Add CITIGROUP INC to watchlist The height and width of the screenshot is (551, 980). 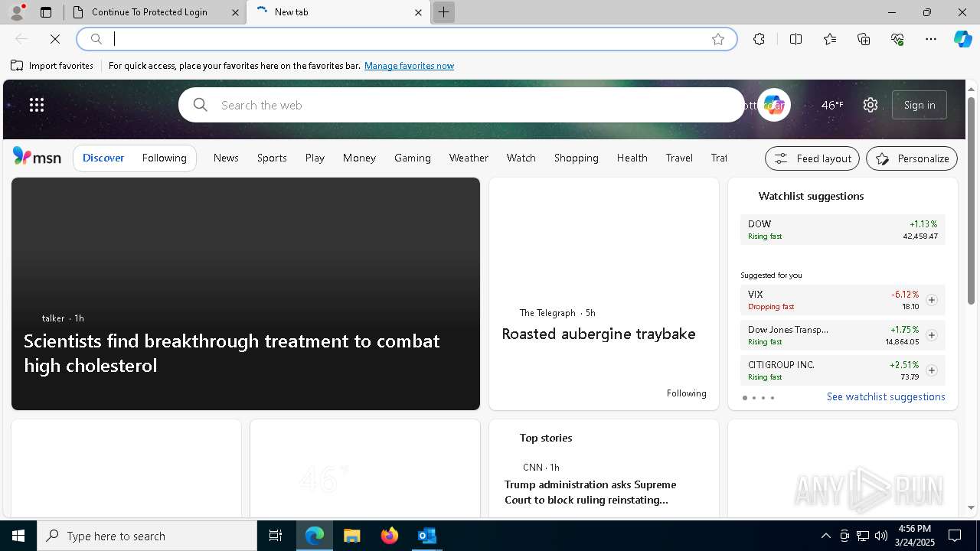(x=932, y=370)
